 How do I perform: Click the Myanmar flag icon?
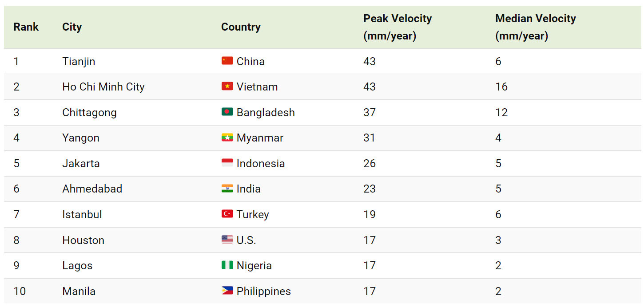coord(227,138)
